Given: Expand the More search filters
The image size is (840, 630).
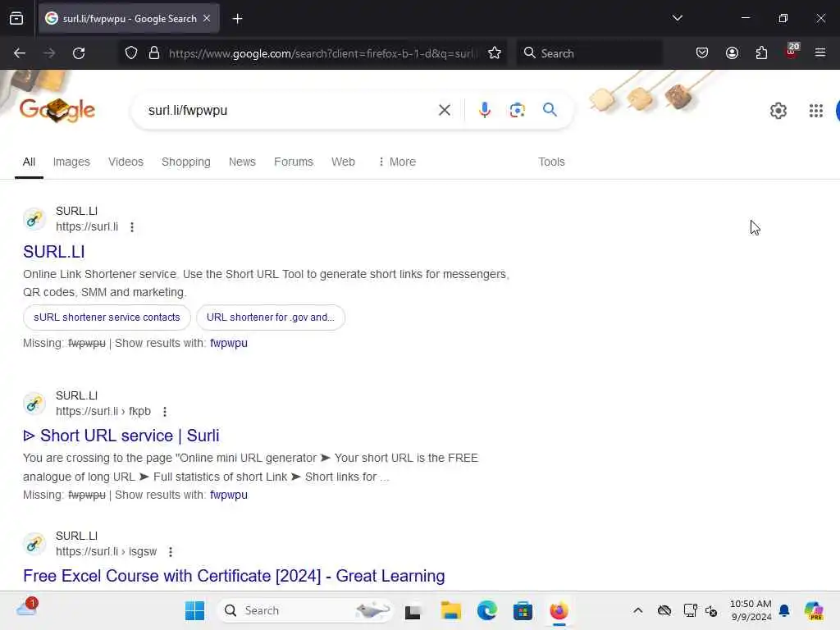Looking at the screenshot, I should [397, 162].
